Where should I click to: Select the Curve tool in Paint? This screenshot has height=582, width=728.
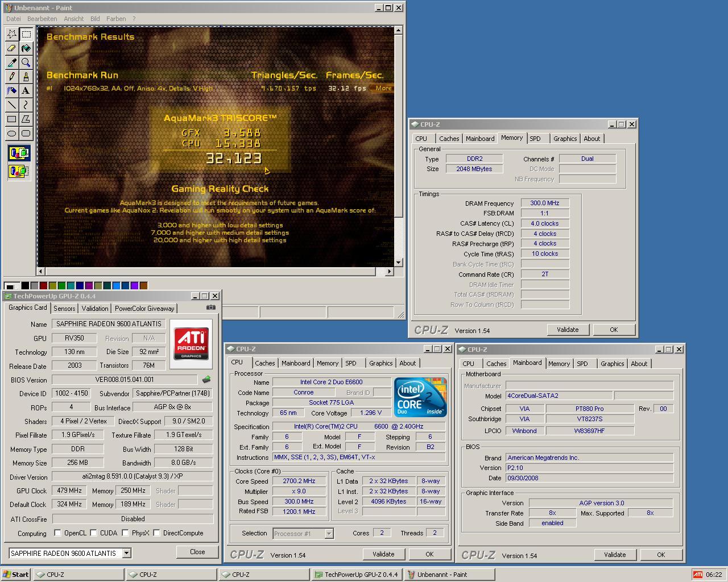(x=26, y=105)
